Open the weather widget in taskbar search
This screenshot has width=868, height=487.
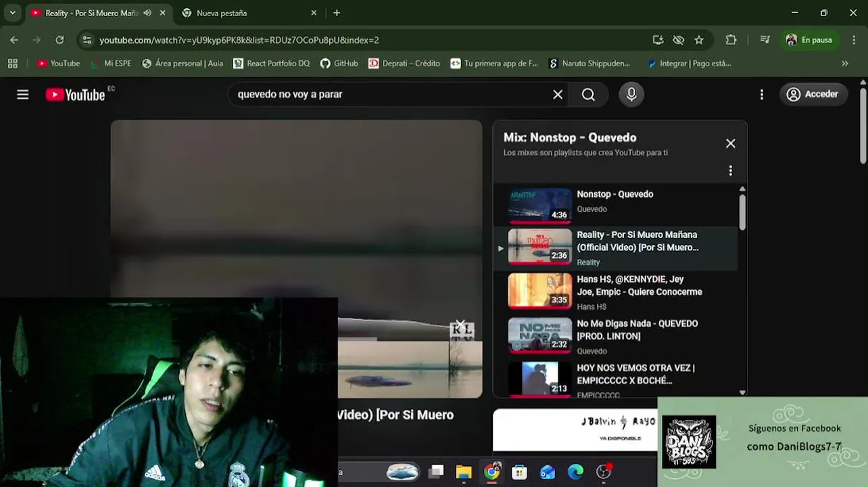[x=402, y=471]
